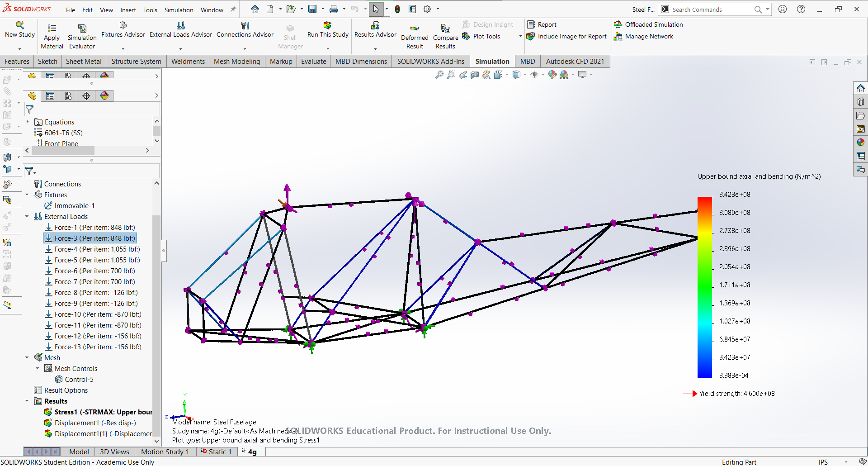Open the File menu
The width and height of the screenshot is (868, 466).
point(71,10)
